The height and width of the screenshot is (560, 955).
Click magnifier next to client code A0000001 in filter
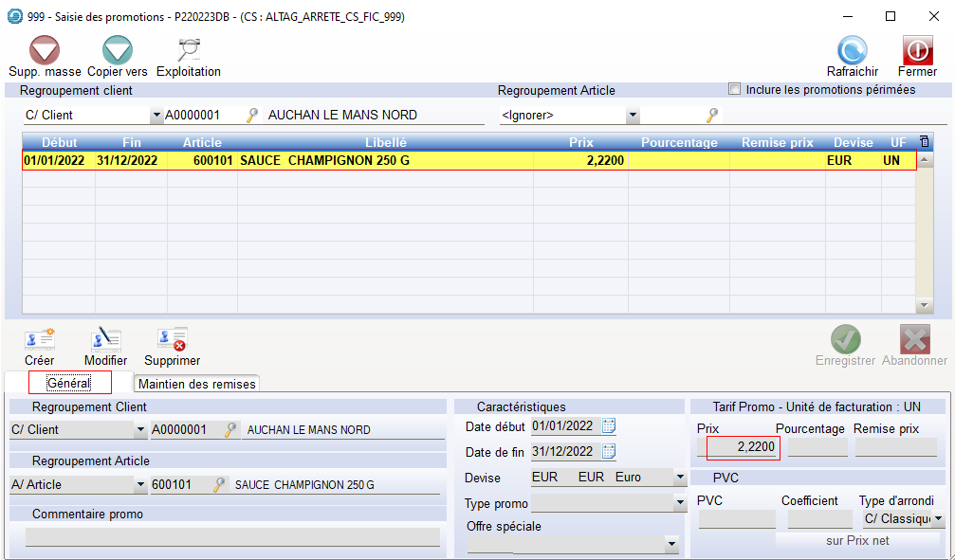[x=252, y=116]
